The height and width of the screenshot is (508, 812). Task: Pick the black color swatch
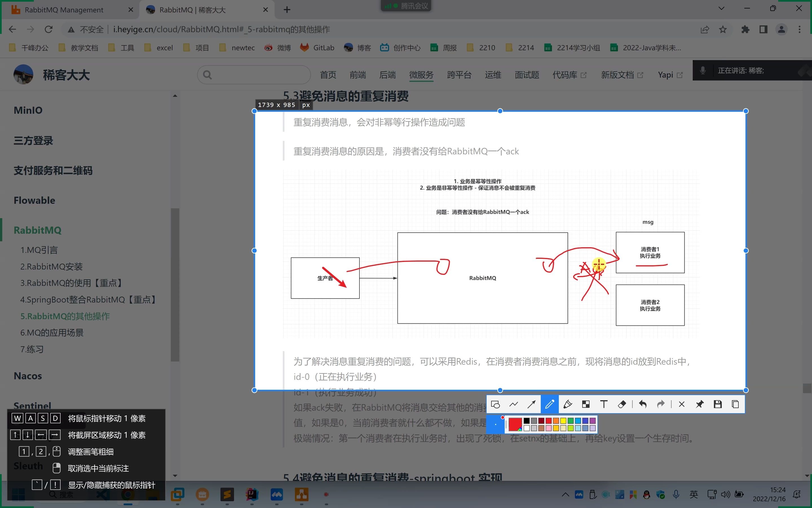coord(527,421)
